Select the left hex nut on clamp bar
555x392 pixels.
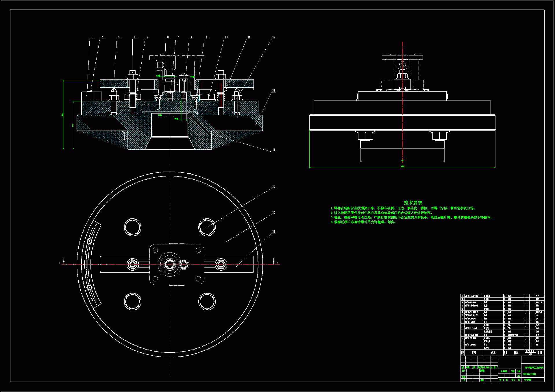click(133, 264)
